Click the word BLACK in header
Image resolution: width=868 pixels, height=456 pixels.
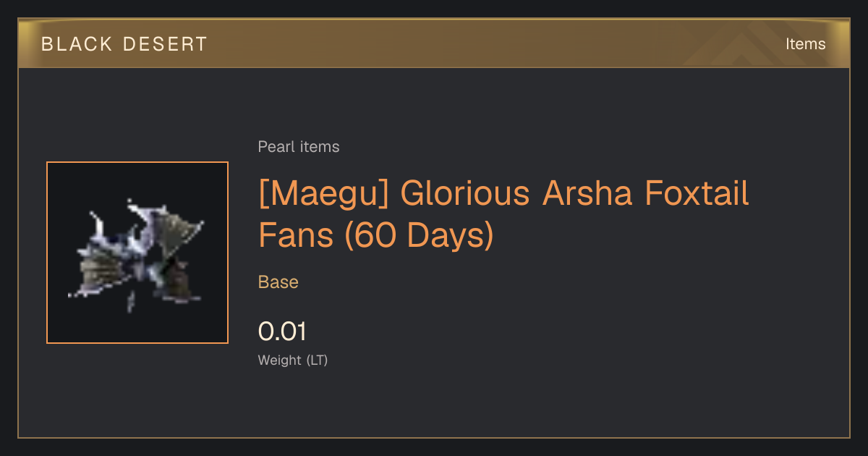77,44
